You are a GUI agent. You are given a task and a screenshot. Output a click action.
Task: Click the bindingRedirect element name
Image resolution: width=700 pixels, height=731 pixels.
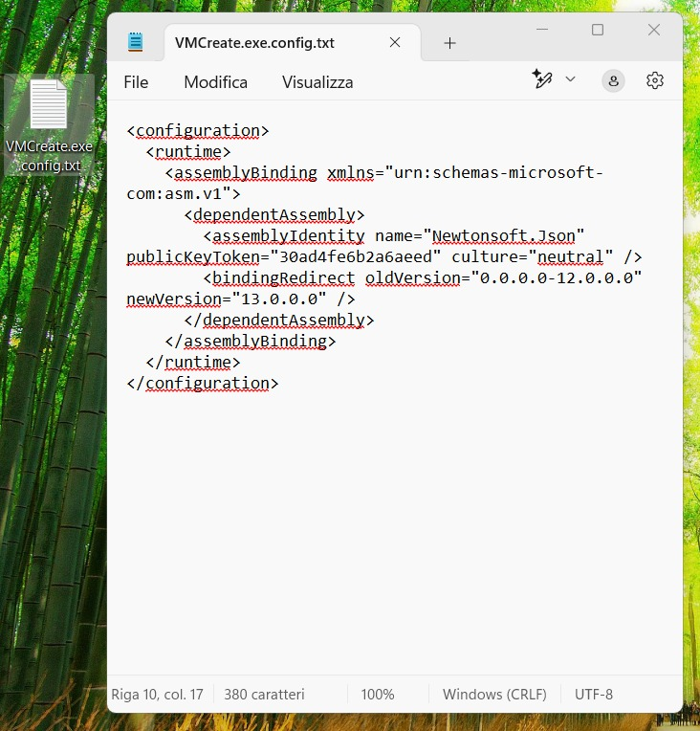pyautogui.click(x=283, y=277)
